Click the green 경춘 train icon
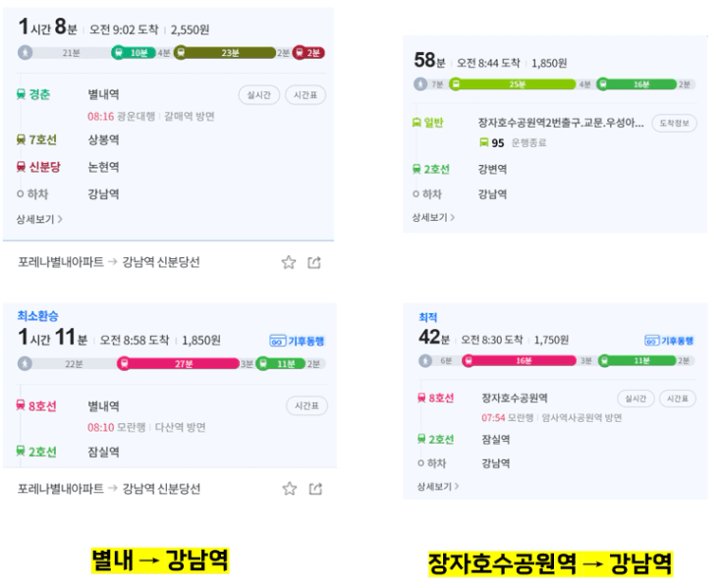This screenshot has height=588, width=720. (21, 94)
